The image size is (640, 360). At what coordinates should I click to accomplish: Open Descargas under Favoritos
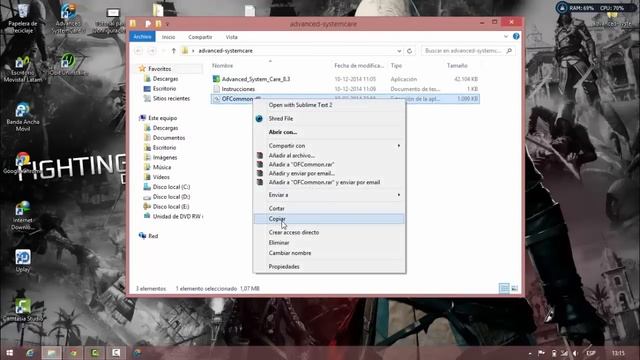point(165,78)
